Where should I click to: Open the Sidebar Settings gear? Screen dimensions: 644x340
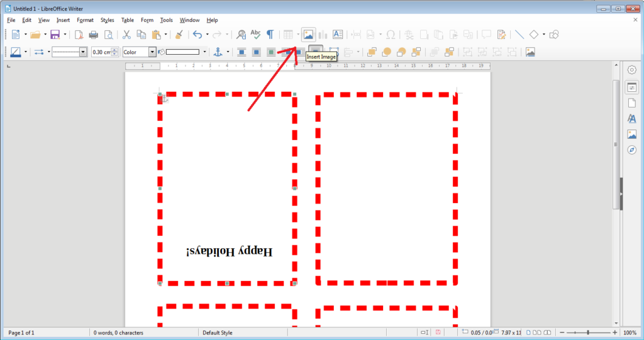tap(631, 70)
